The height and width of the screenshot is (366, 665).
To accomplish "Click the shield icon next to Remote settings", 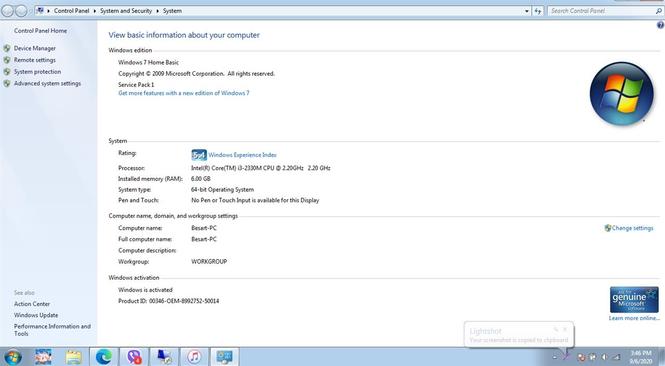I will coord(7,60).
